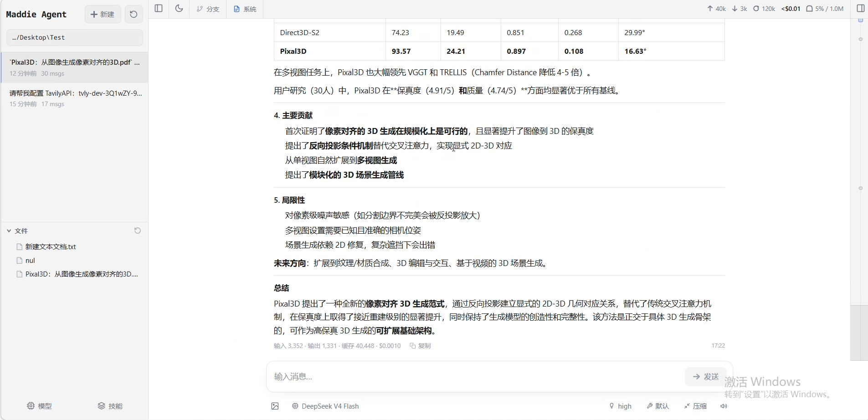Image resolution: width=868 pixels, height=420 pixels.
Task: Click the 新建 new conversation button
Action: 103,14
